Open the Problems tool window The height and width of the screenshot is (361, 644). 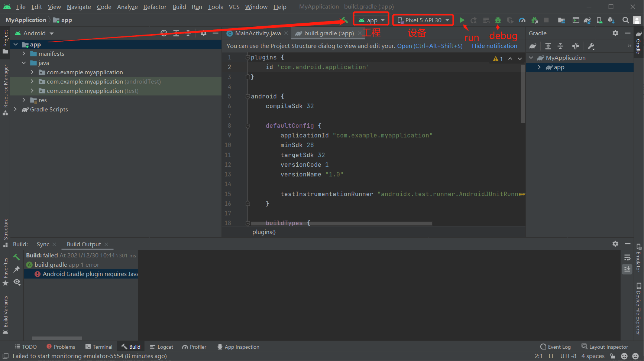pos(61,347)
